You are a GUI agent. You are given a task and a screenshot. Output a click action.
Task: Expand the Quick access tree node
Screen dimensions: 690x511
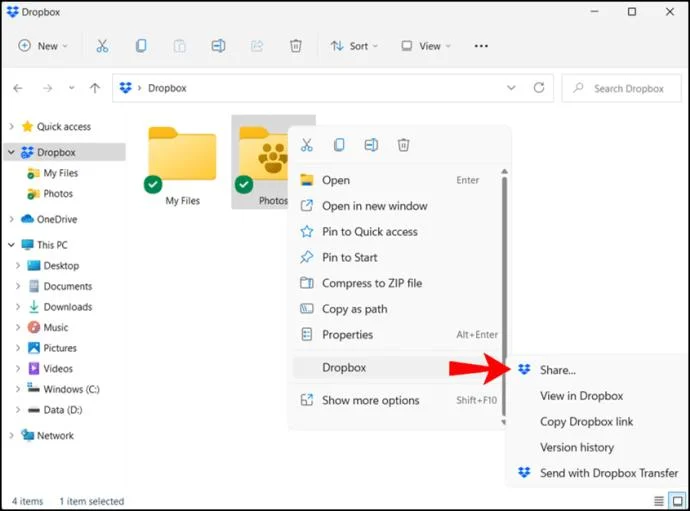[x=12, y=127]
